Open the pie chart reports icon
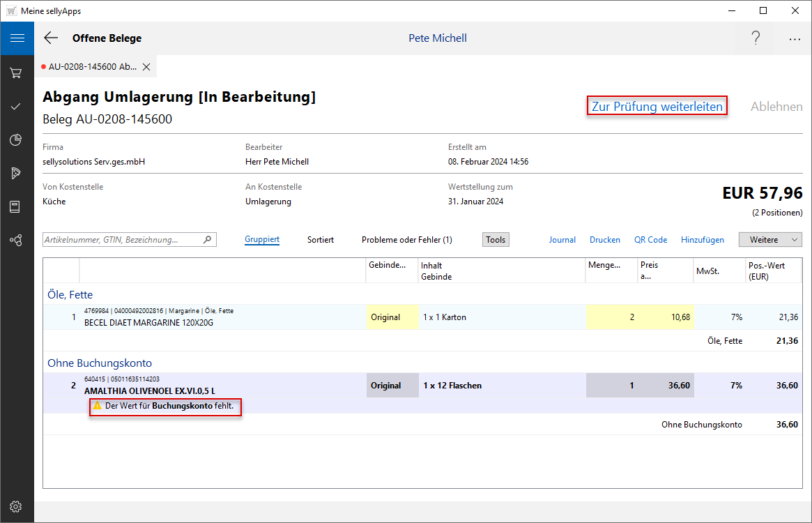Viewport: 812px width, 523px height. [16, 140]
